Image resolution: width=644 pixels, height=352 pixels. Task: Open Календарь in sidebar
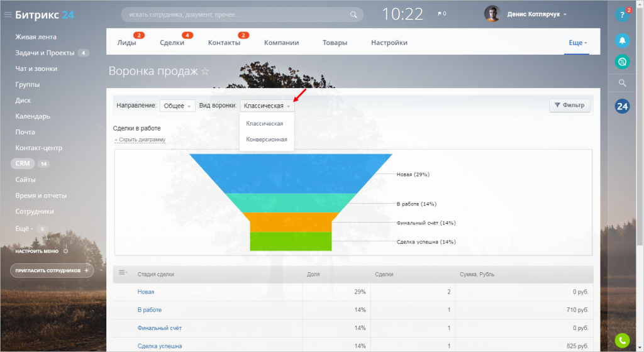[x=33, y=116]
